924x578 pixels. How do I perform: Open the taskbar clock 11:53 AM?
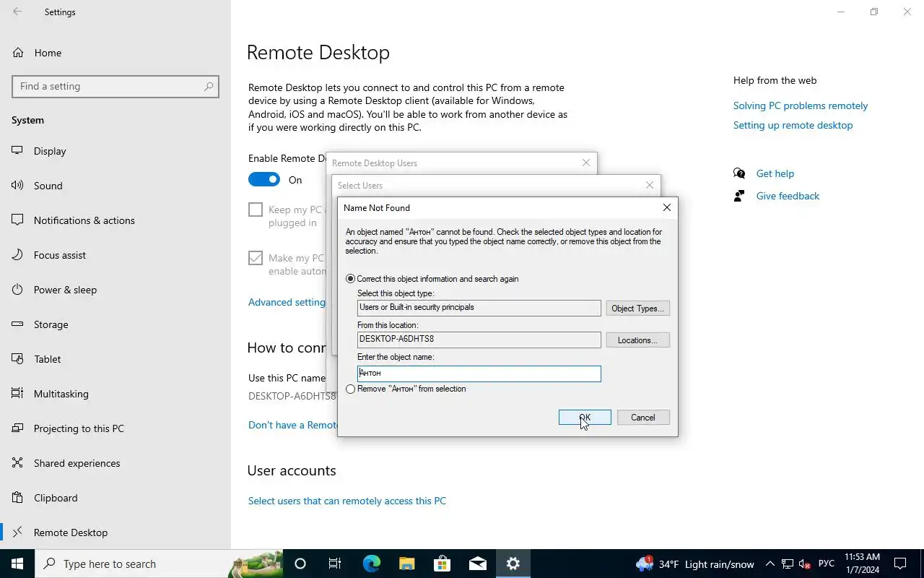coord(862,564)
